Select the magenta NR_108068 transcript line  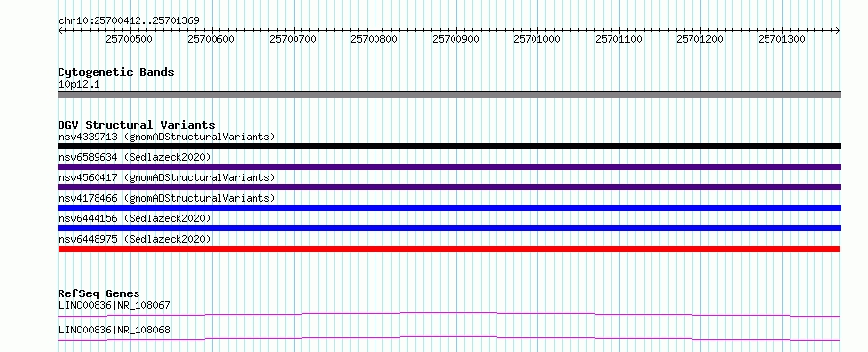[x=450, y=338]
